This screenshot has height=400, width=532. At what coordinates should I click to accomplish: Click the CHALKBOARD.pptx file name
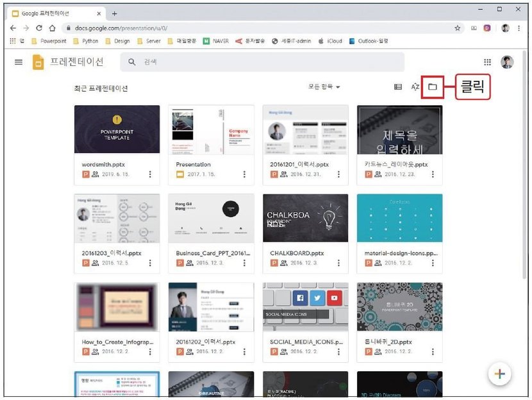click(x=297, y=253)
